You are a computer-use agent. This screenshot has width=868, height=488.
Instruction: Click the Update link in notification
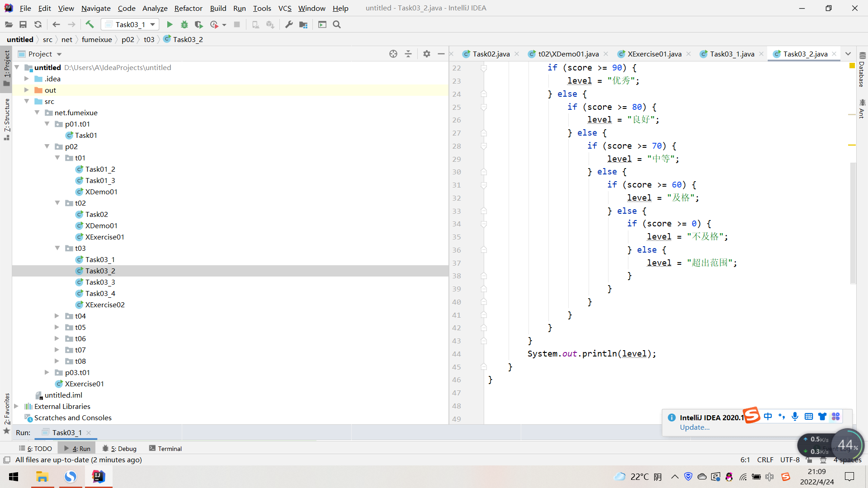click(695, 427)
